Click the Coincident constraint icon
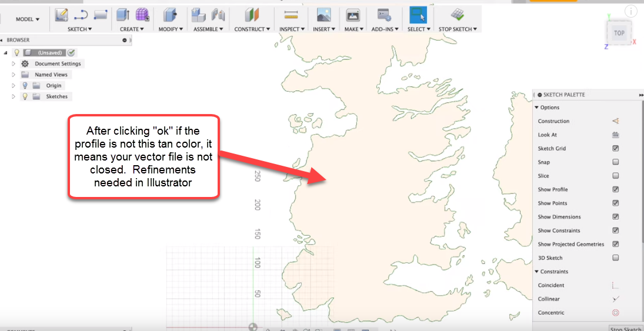The height and width of the screenshot is (331, 644). pos(615,285)
